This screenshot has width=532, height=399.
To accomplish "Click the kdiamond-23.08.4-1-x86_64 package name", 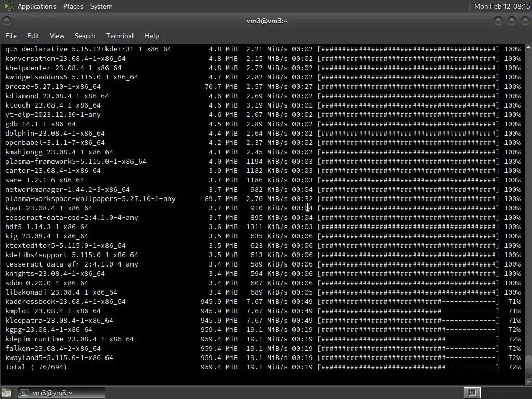I will [x=57, y=96].
